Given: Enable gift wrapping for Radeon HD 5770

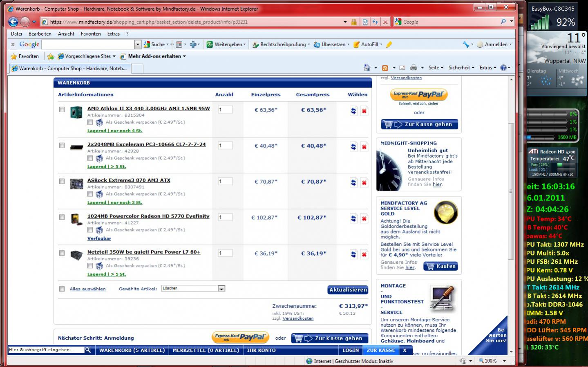Looking at the screenshot, I should click(90, 230).
